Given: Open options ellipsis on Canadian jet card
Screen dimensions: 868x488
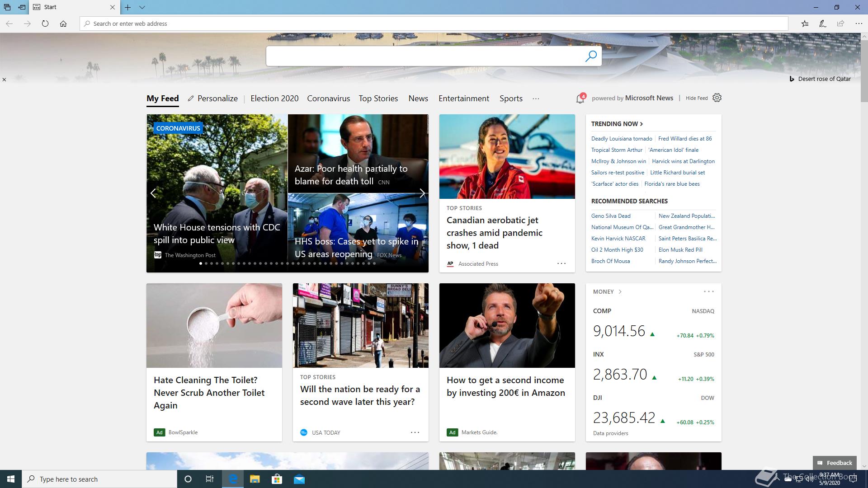Looking at the screenshot, I should click(x=561, y=263).
